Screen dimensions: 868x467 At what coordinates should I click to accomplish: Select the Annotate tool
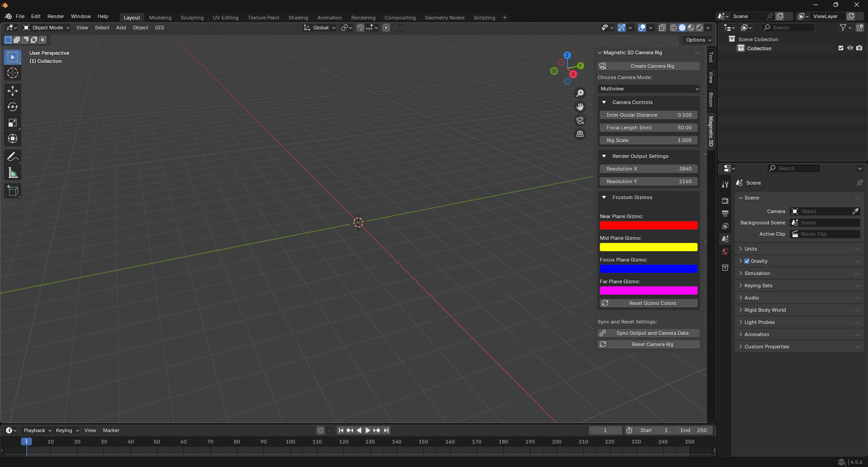13,157
